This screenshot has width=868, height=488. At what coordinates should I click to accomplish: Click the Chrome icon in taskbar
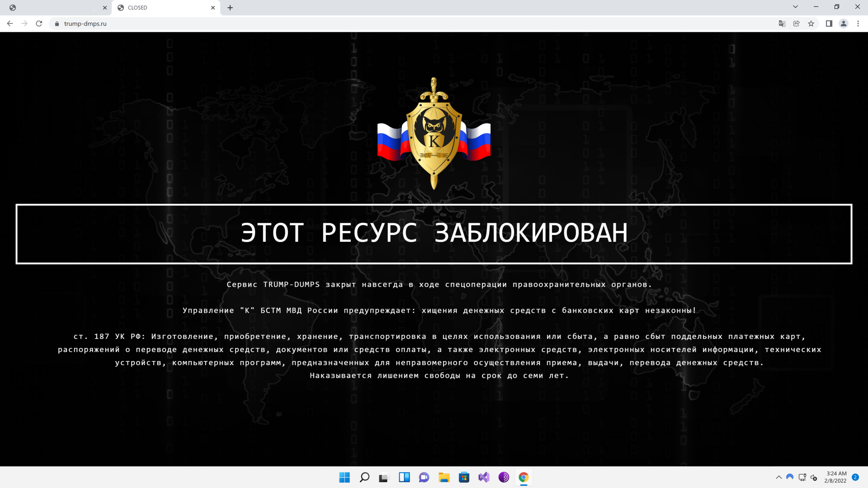[x=524, y=477]
